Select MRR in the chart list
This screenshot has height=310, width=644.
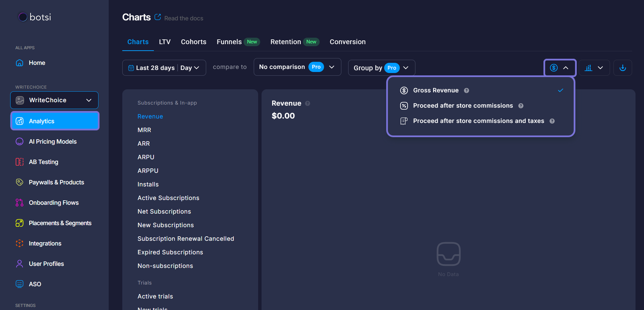[x=144, y=130]
